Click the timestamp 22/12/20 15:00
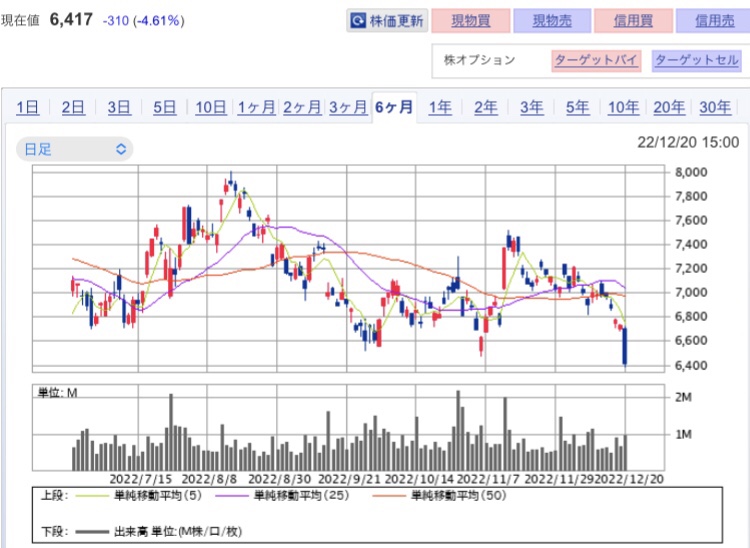Image resolution: width=750 pixels, height=548 pixels. [688, 142]
